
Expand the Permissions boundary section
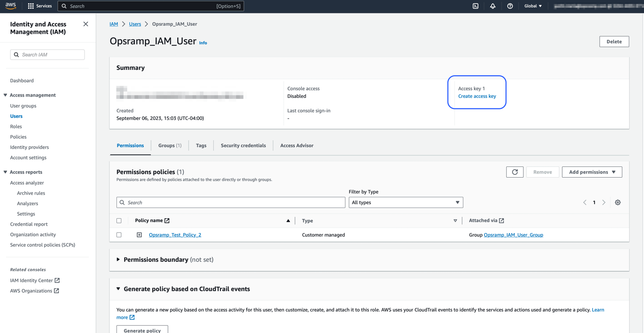click(x=119, y=259)
